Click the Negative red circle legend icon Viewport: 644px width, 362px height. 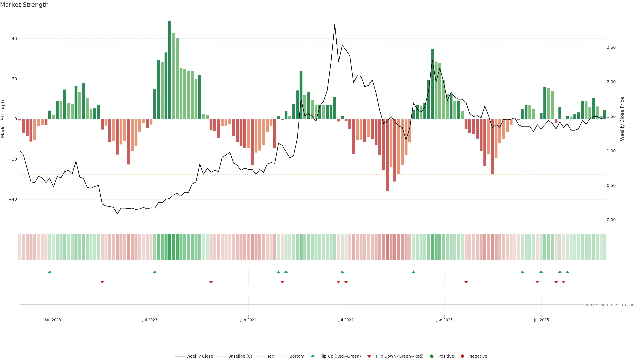(x=462, y=356)
